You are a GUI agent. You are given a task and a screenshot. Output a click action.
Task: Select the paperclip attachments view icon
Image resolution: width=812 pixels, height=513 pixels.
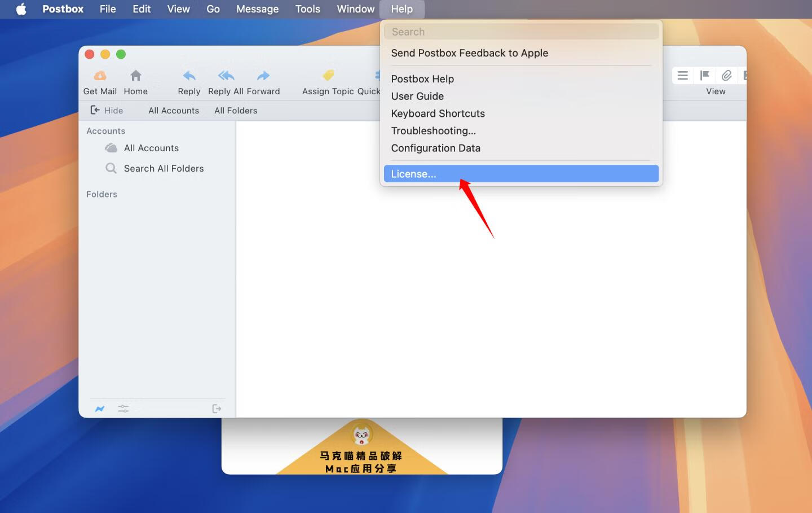coord(726,76)
